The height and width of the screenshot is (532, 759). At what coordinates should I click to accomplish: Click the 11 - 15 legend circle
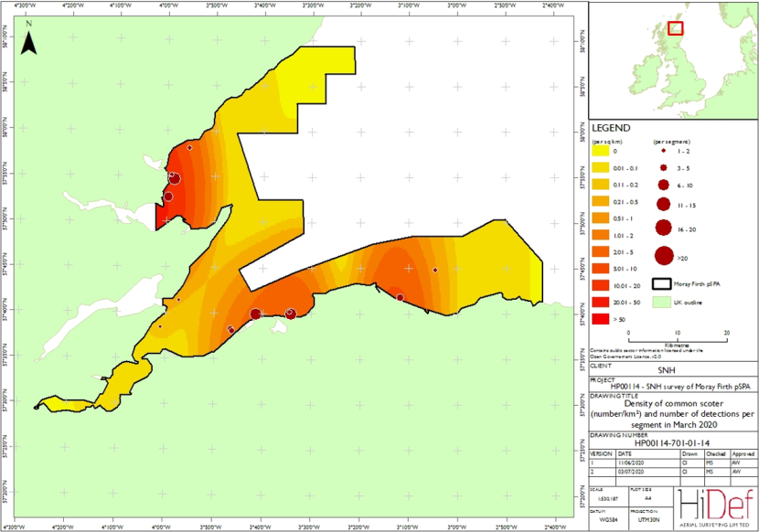[664, 204]
